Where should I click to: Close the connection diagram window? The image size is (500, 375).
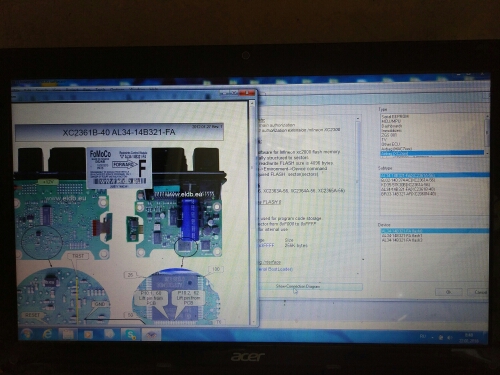pyautogui.click(x=248, y=93)
